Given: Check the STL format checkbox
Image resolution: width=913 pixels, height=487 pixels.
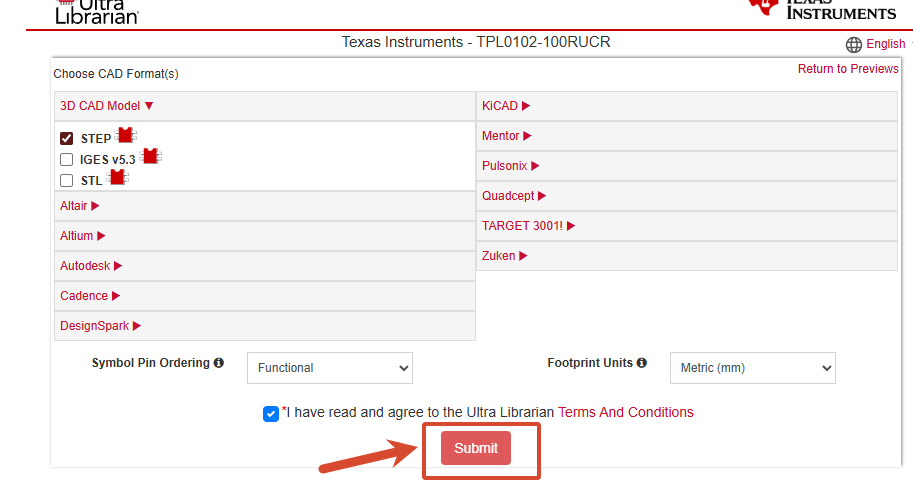Looking at the screenshot, I should (66, 181).
